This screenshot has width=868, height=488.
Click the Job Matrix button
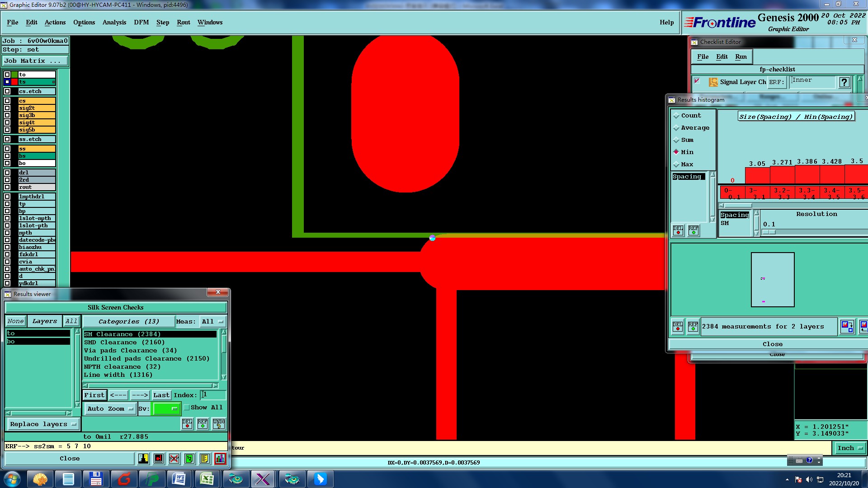pos(35,61)
